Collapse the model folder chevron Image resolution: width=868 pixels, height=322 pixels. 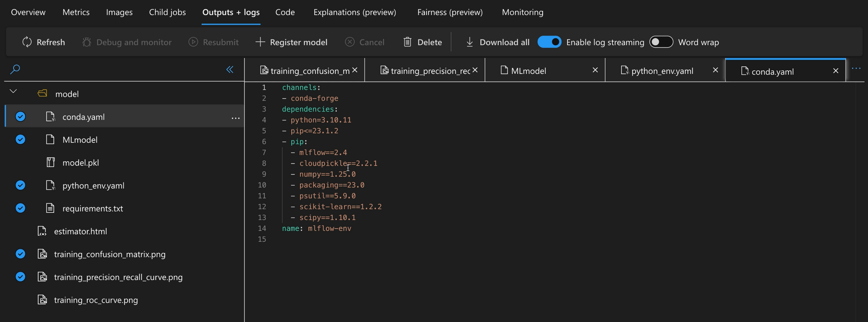coord(13,92)
